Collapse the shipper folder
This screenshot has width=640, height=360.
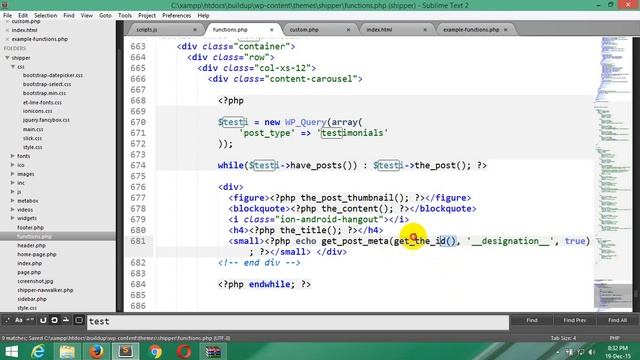pos(7,58)
